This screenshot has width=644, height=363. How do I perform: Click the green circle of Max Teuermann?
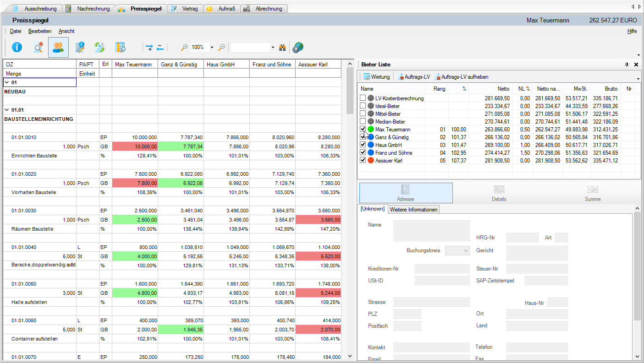click(371, 129)
